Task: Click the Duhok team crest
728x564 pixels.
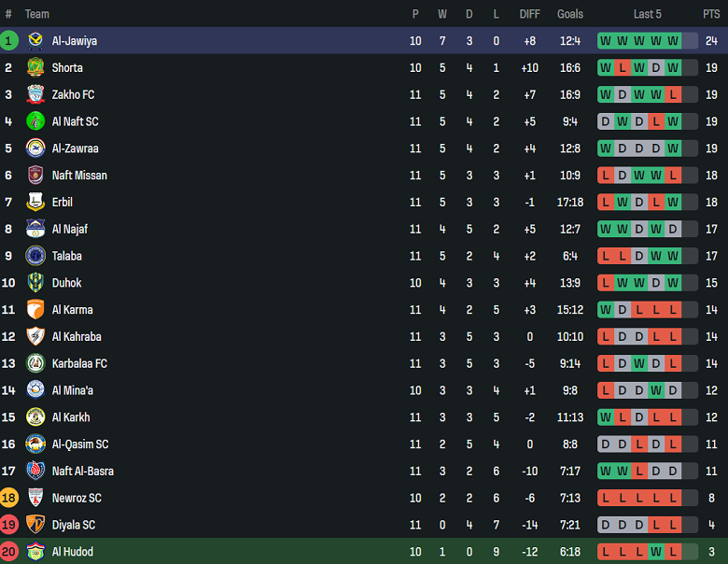Action: 35,283
